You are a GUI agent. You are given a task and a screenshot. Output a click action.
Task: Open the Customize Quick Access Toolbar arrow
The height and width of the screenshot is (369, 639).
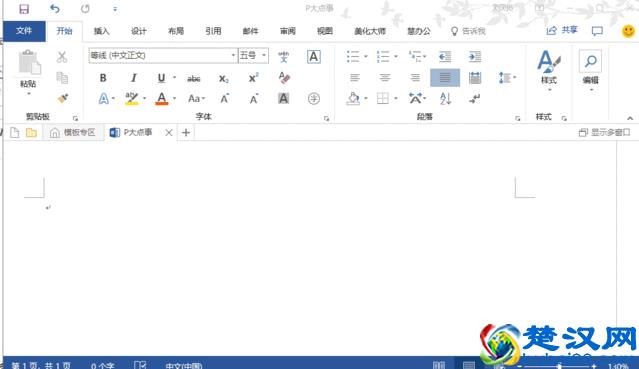click(115, 9)
